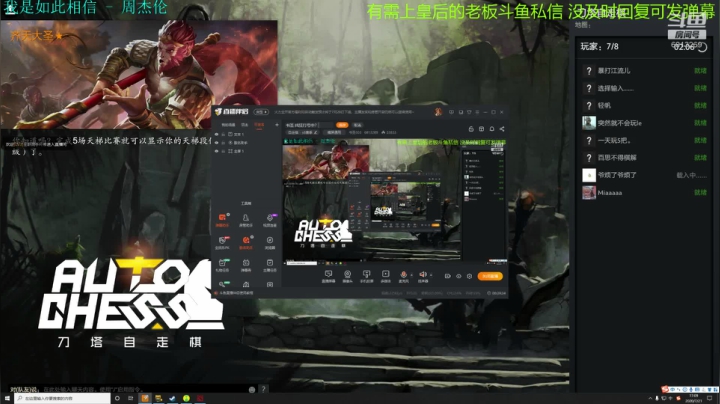720x404 pixels.
Task: Click the orange stop-stream button
Action: click(490, 276)
